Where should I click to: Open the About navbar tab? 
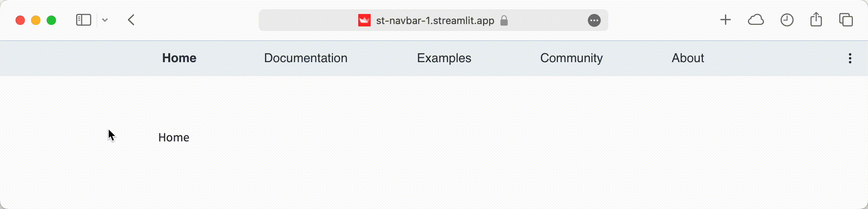tap(688, 58)
